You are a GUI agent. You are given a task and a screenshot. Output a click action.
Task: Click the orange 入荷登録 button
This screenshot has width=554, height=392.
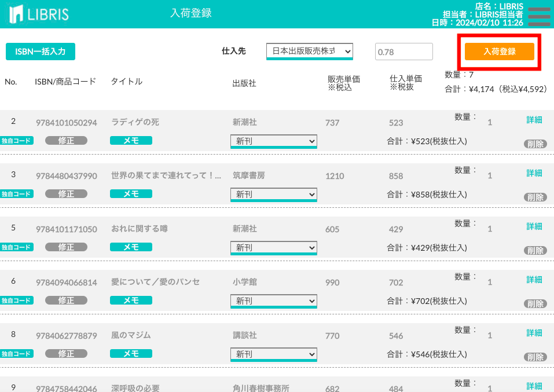pos(499,52)
